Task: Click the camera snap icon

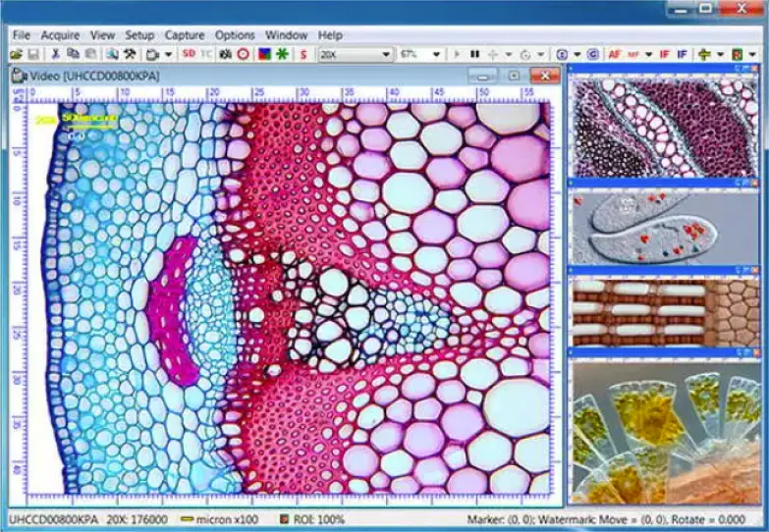Action: coord(152,54)
